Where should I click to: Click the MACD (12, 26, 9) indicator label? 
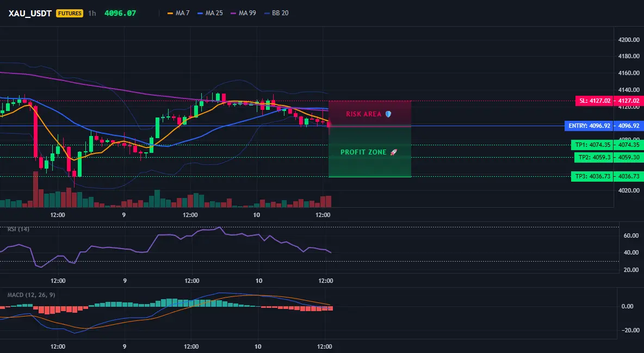(x=31, y=295)
